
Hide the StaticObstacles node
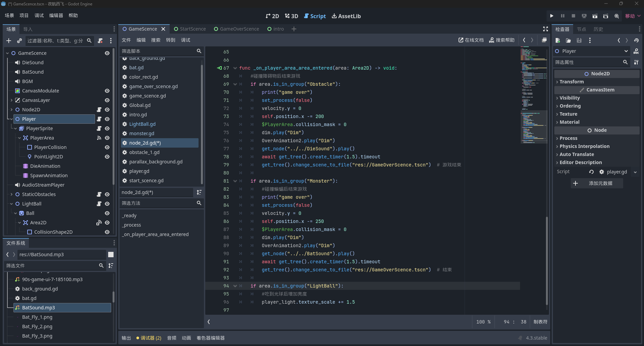[107, 194]
